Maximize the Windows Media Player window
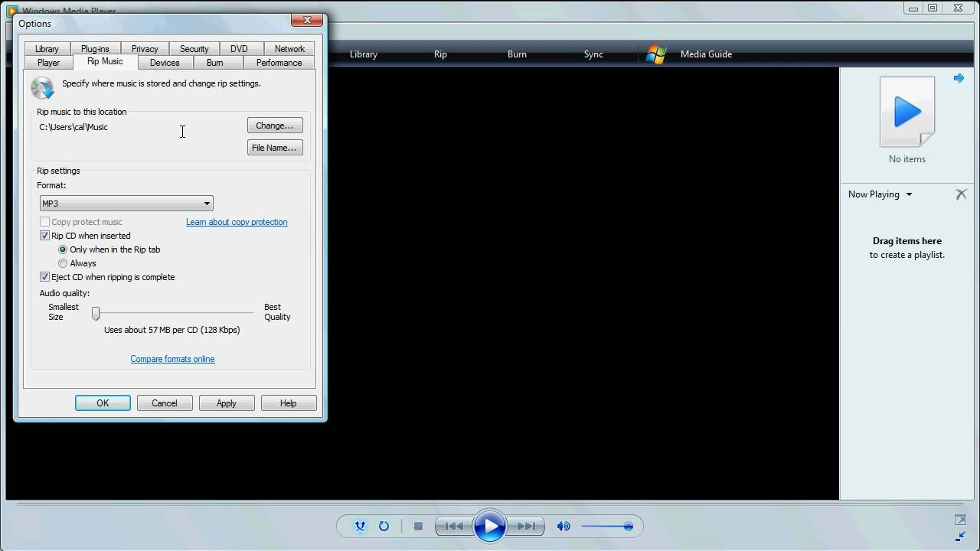 tap(933, 8)
